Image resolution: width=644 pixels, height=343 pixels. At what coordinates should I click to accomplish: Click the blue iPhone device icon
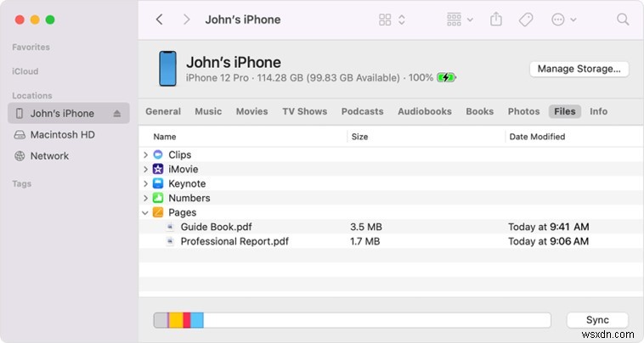(167, 69)
